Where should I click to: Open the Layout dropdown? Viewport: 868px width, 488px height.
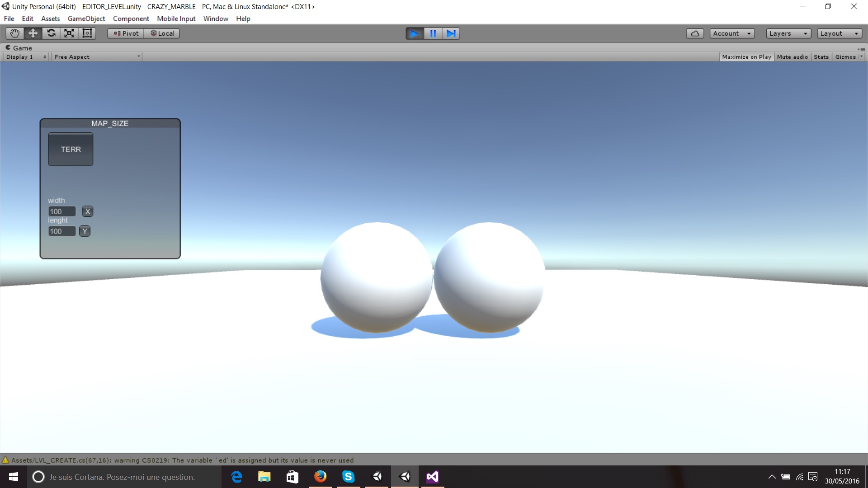pos(839,33)
